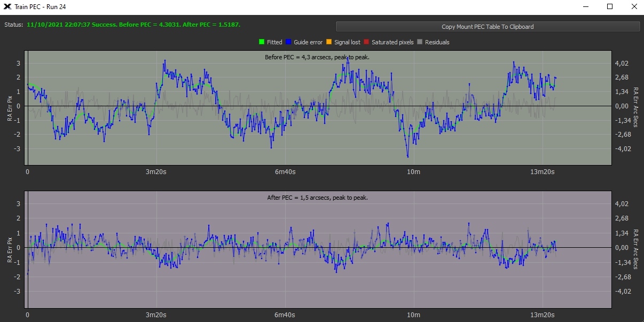Click the '13m20s' tick on top chart
The width and height of the screenshot is (644, 322).
543,172
